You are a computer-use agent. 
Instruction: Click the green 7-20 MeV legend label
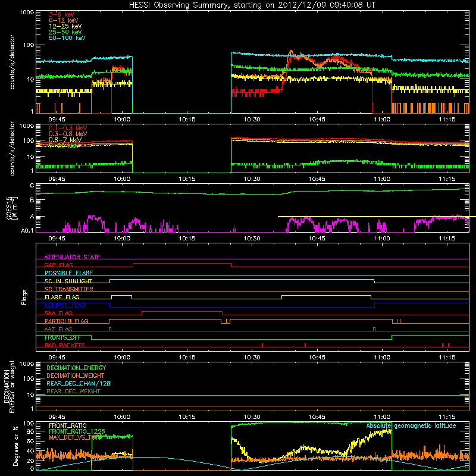(x=64, y=146)
